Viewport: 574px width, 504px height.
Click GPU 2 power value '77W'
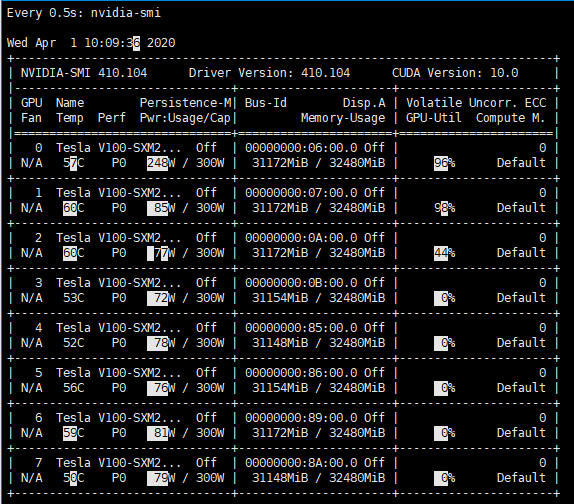(164, 253)
